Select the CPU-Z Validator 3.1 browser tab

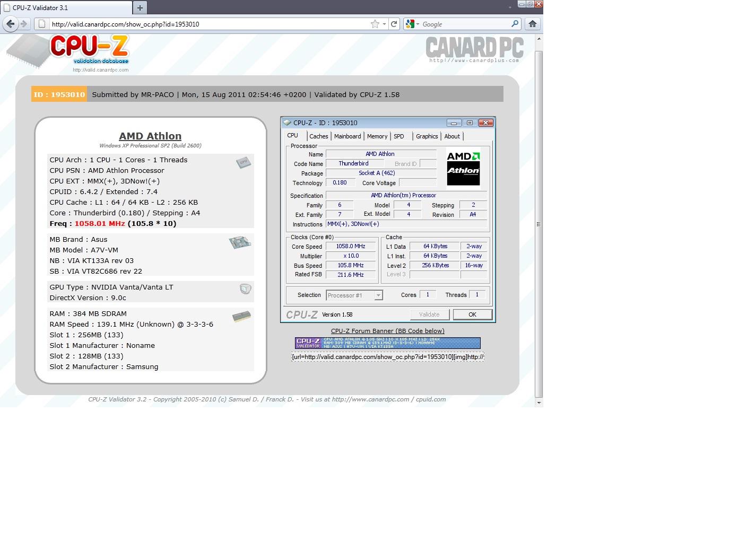[66, 8]
